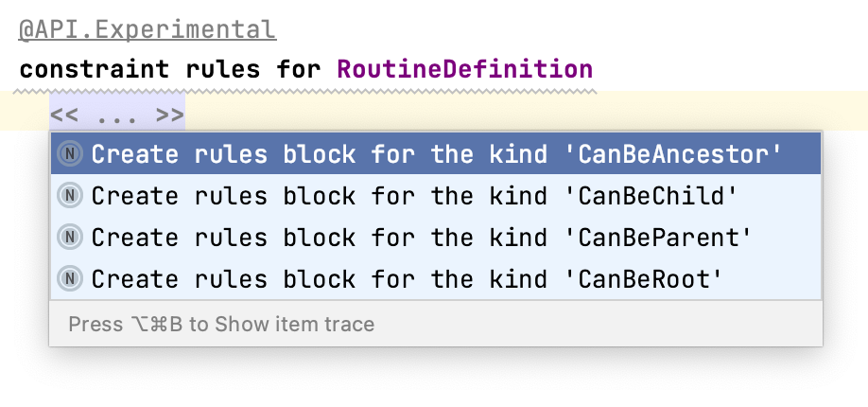
Task: Open the @API.Experimental annotation
Action: click(148, 29)
